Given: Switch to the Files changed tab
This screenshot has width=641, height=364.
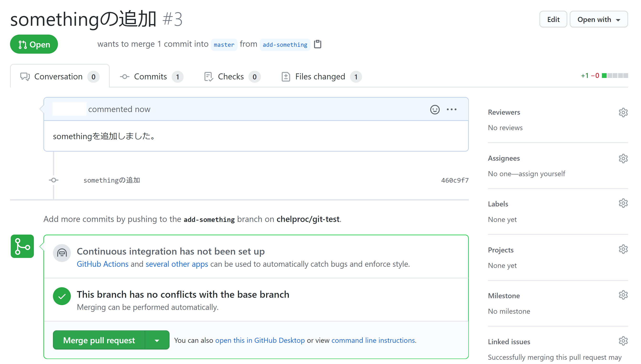Looking at the screenshot, I should point(321,77).
